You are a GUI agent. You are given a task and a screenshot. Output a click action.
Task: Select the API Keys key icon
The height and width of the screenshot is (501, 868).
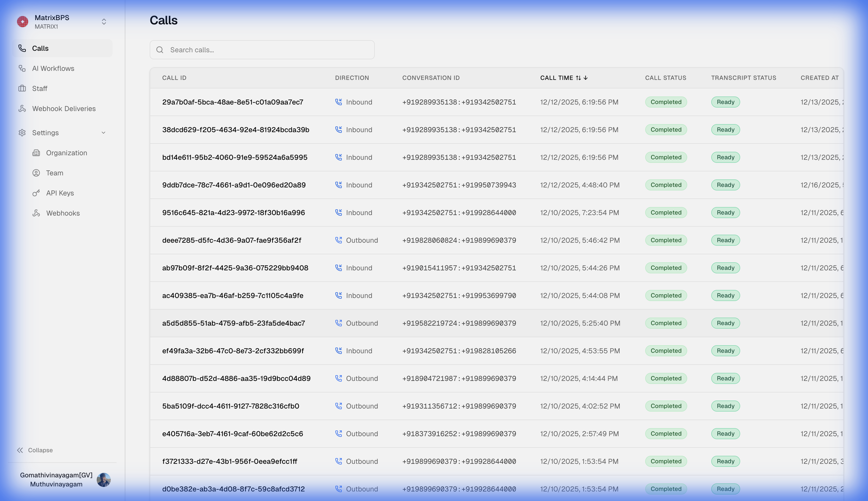(36, 193)
